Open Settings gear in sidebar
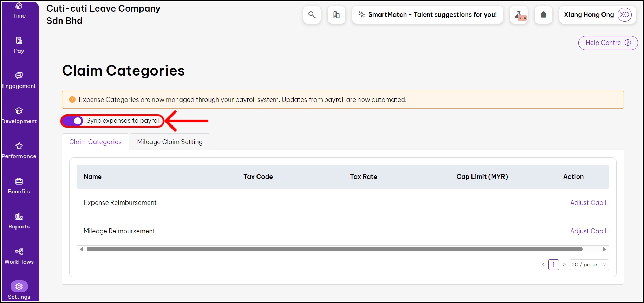644x303 pixels. 19,287
